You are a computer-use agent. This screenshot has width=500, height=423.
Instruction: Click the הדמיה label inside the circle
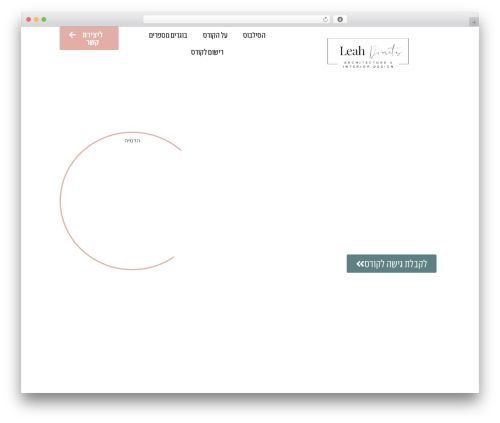point(132,141)
